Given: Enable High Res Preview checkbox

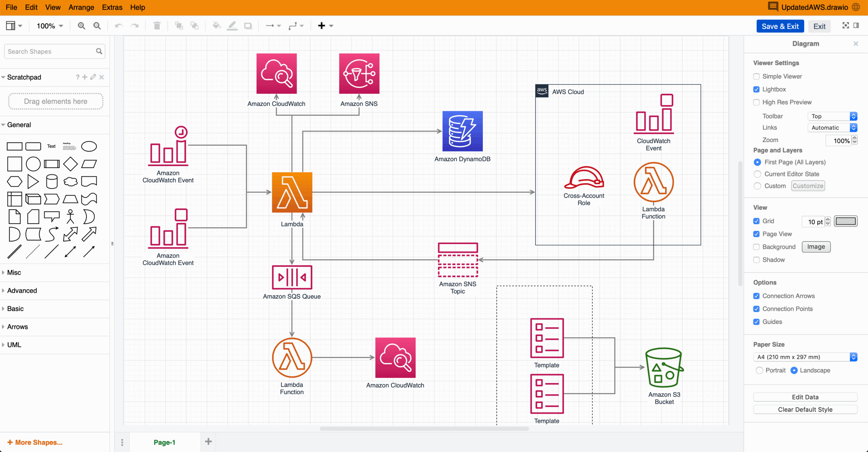Looking at the screenshot, I should [756, 102].
